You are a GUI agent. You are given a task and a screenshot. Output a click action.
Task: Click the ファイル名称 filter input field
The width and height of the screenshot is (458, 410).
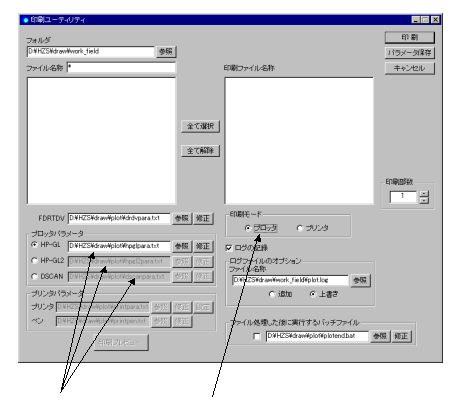click(x=121, y=68)
